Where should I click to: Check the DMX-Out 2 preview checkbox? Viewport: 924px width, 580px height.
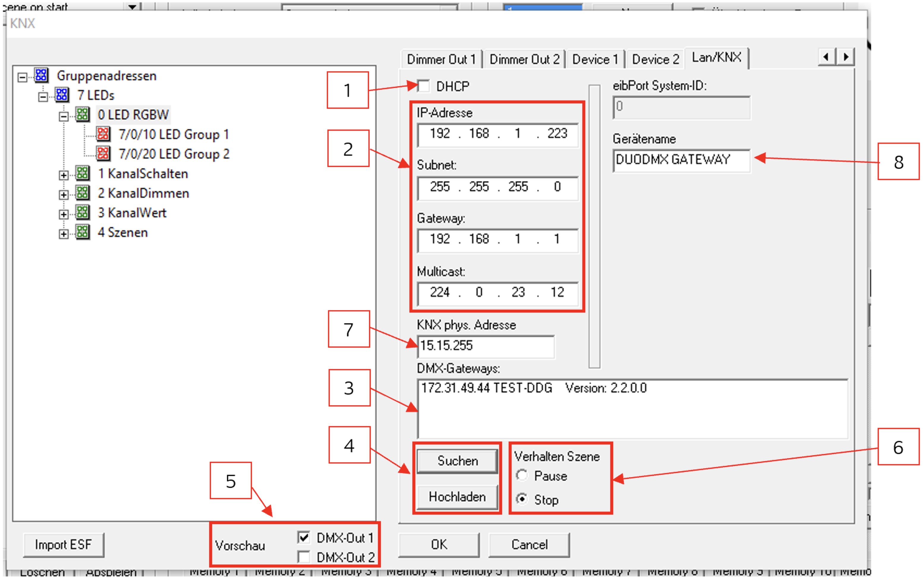(x=303, y=557)
